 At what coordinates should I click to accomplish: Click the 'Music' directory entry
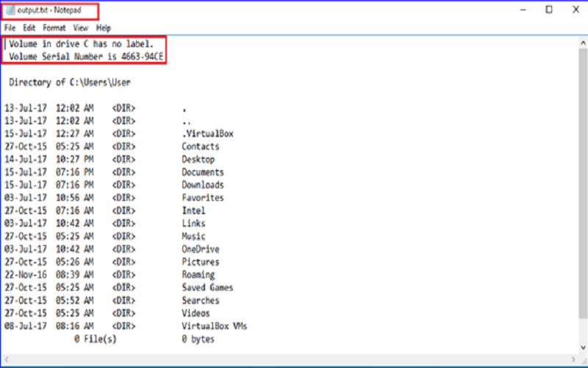click(193, 236)
